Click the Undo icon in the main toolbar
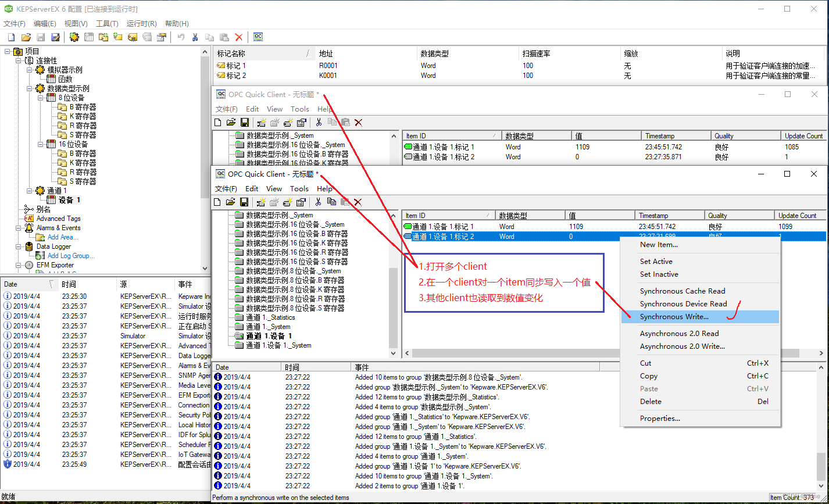 (180, 37)
